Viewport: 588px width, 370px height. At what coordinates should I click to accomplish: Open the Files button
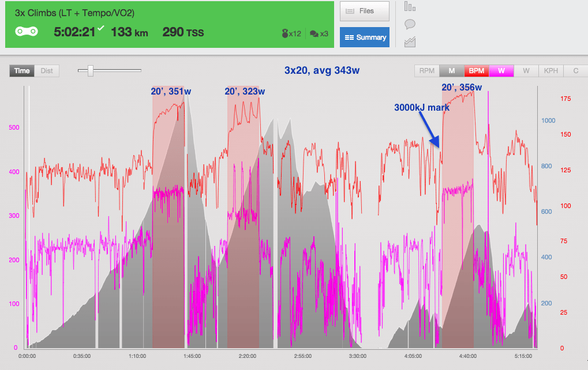point(365,11)
